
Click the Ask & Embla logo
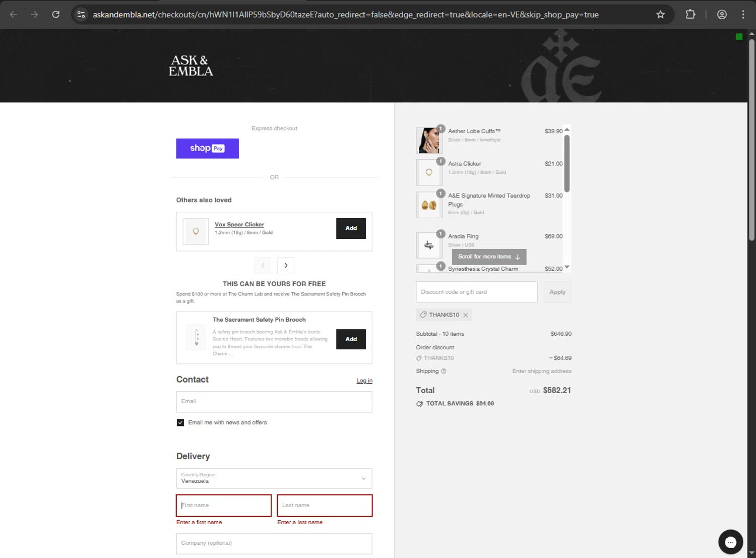pyautogui.click(x=191, y=66)
